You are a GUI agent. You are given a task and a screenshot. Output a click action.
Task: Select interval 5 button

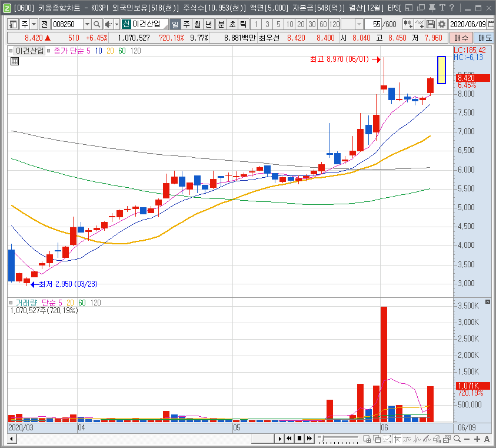pos(278,24)
